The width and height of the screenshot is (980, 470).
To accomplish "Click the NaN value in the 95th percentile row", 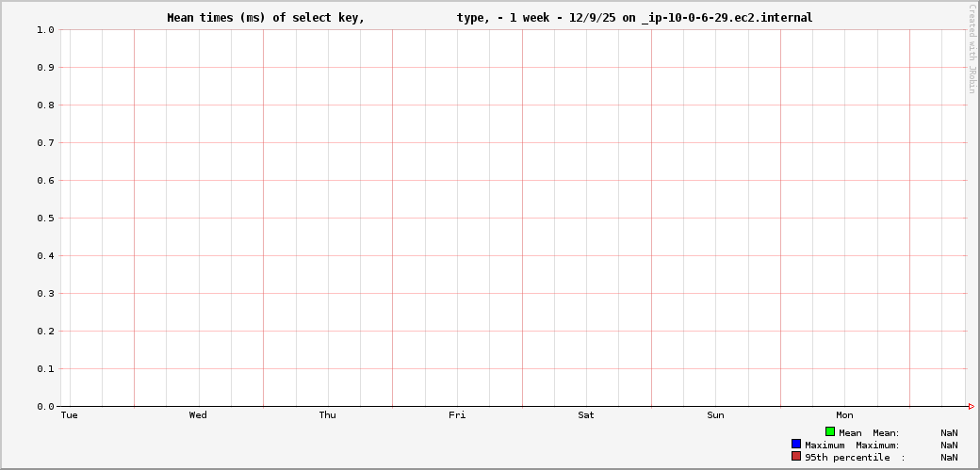I will (x=949, y=457).
